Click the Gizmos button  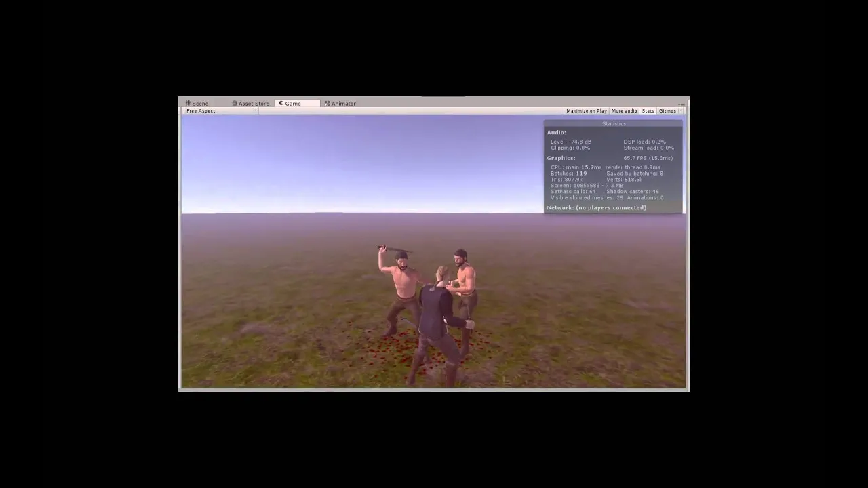click(667, 111)
